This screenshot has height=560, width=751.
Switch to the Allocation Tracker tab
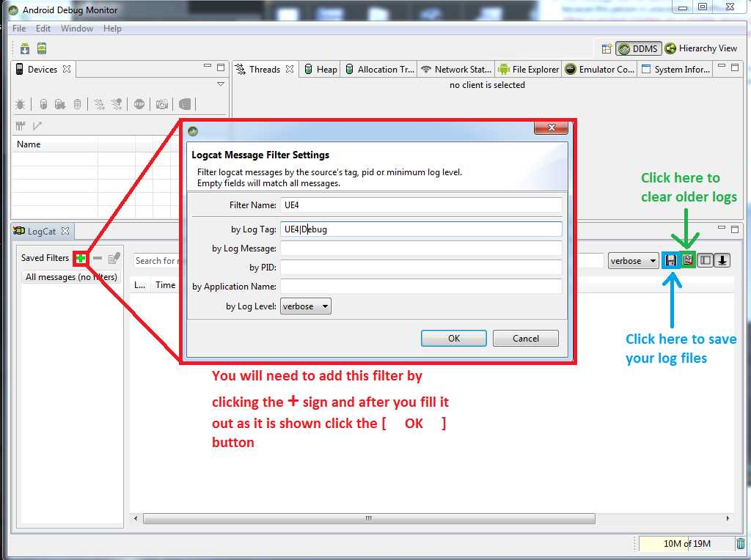coord(379,70)
